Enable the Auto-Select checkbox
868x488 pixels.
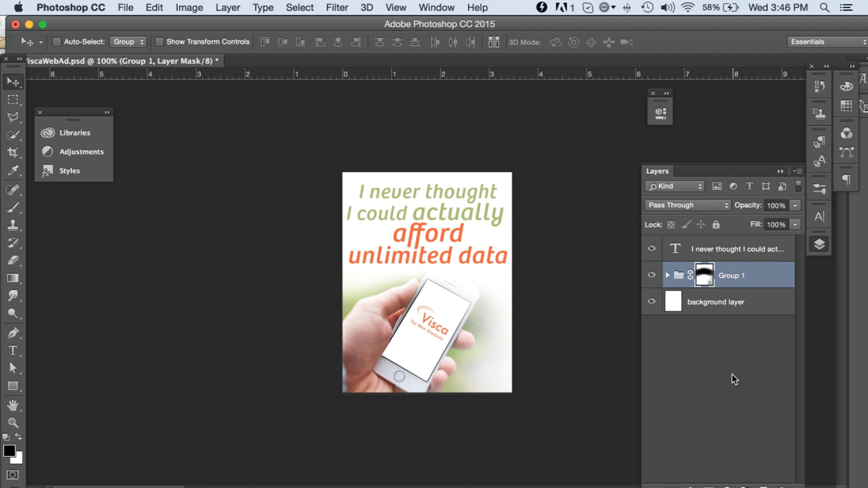click(x=57, y=42)
